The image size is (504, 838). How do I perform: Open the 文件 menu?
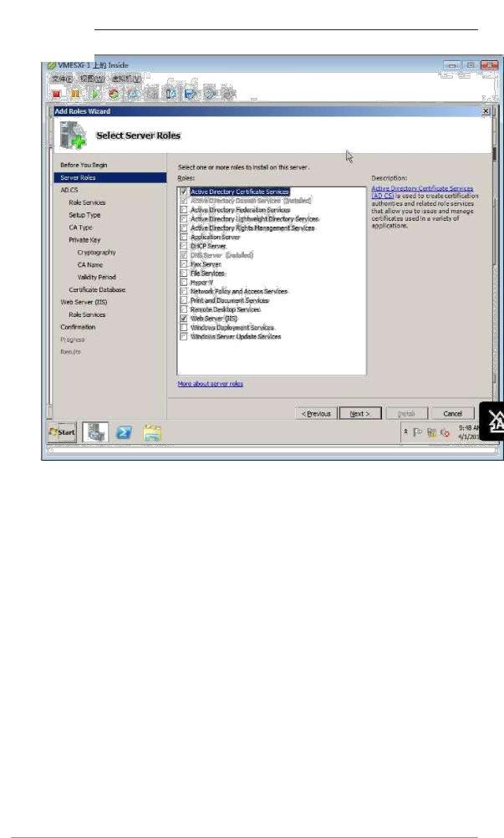[62, 79]
